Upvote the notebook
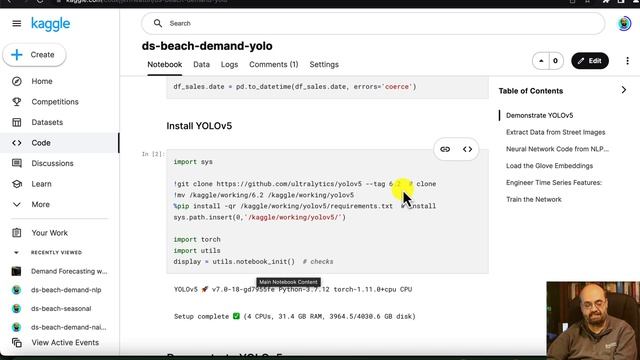This screenshot has width=640, height=360. click(x=541, y=61)
